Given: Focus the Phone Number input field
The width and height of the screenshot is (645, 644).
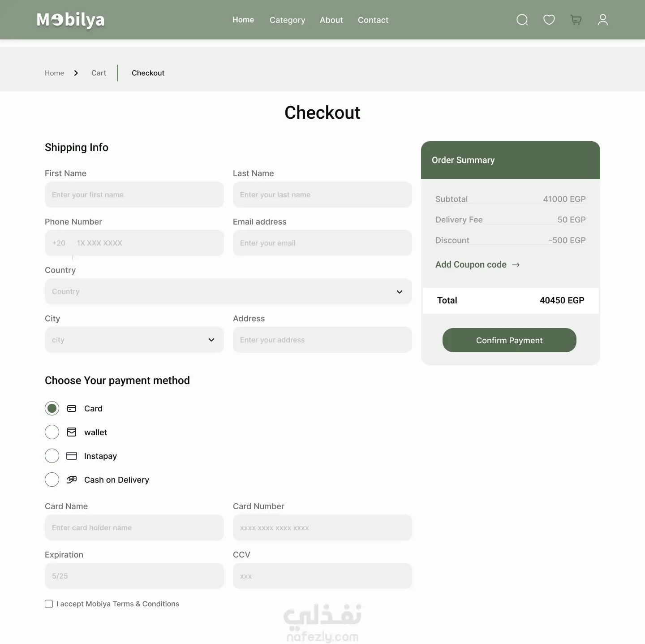Looking at the screenshot, I should pyautogui.click(x=134, y=243).
